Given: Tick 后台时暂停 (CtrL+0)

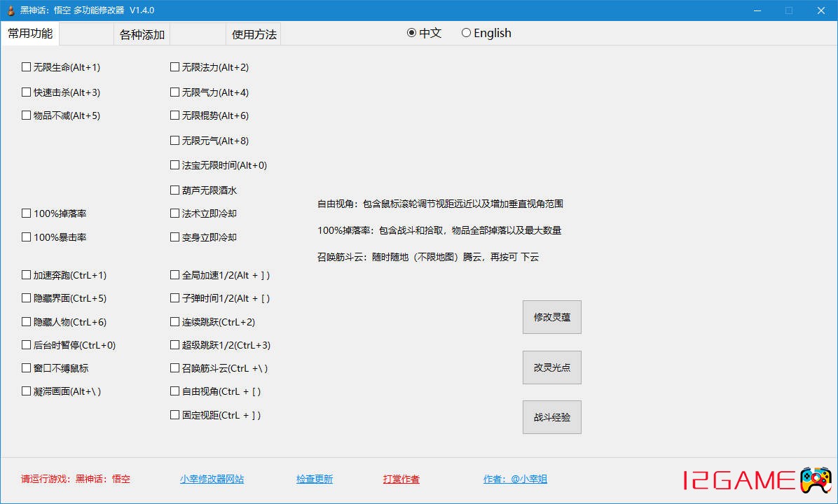Looking at the screenshot, I should coord(26,344).
